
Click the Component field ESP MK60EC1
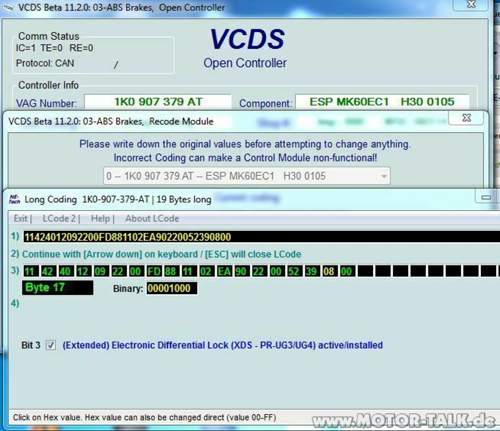pos(383,102)
